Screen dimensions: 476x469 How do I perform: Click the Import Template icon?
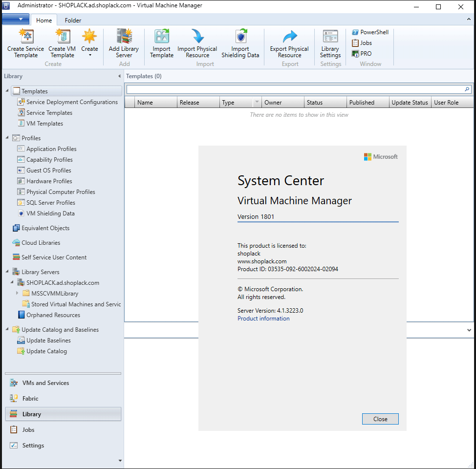(161, 36)
